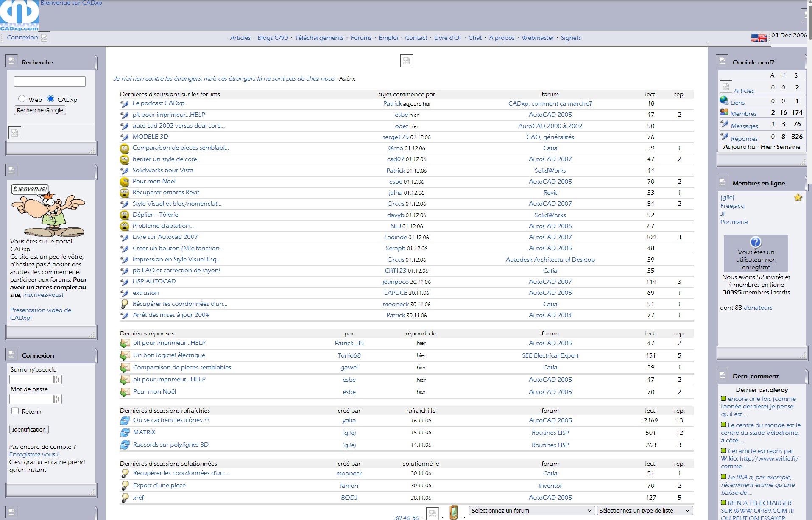Click the Mot de passe input field
812x520 pixels.
36,399
